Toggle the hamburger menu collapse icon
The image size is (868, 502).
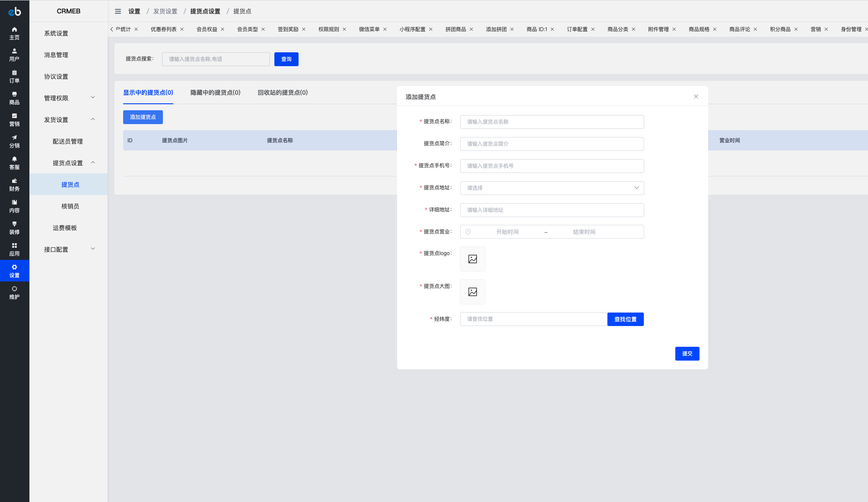[x=118, y=11]
